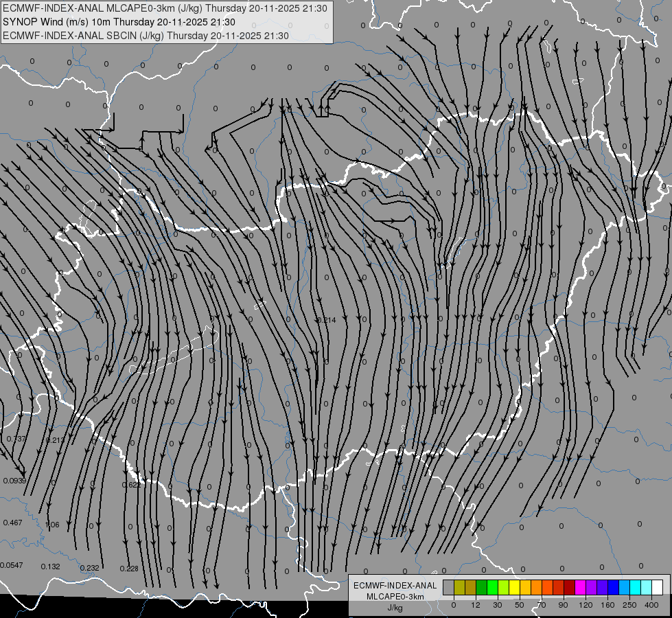Click the legend tick value 250

click(629, 605)
